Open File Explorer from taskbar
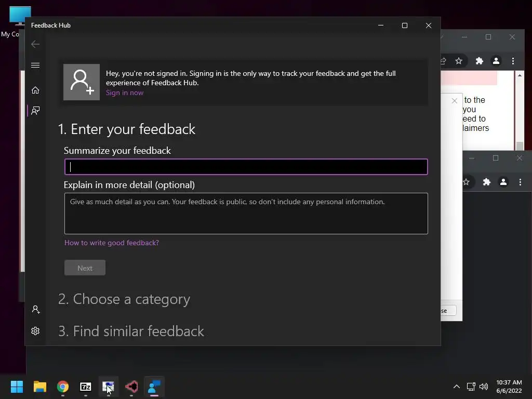Screen dimensions: 532x399 pyautogui.click(x=39, y=387)
